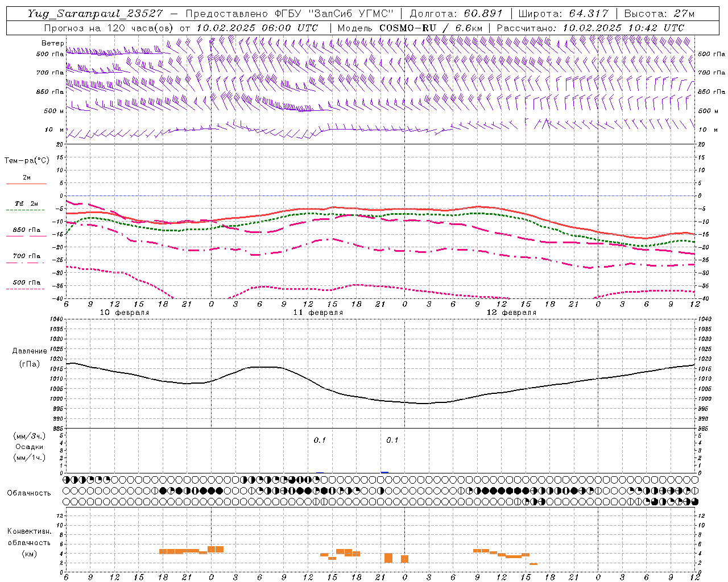Click the Высота: 27м header value

pos(659,14)
